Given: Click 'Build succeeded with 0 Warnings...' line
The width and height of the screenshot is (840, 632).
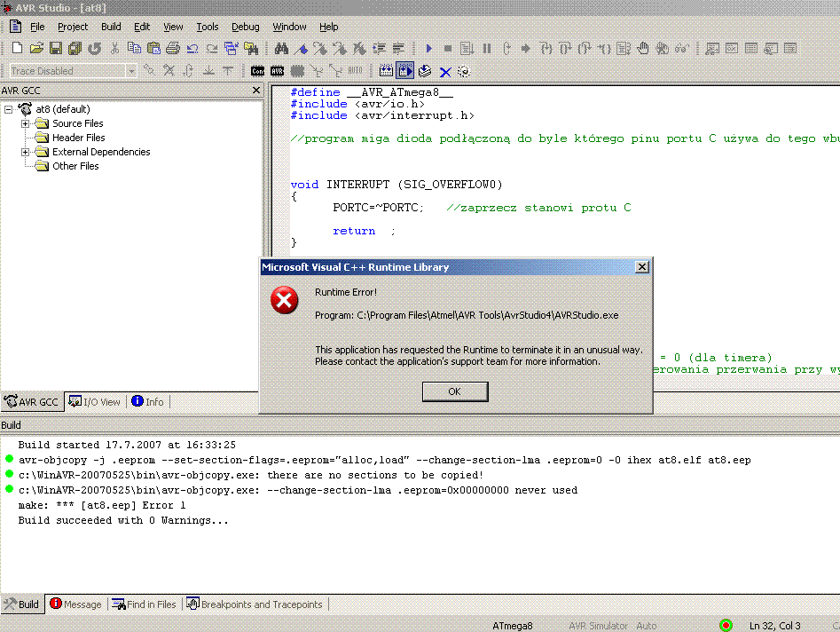Looking at the screenshot, I should click(x=123, y=520).
